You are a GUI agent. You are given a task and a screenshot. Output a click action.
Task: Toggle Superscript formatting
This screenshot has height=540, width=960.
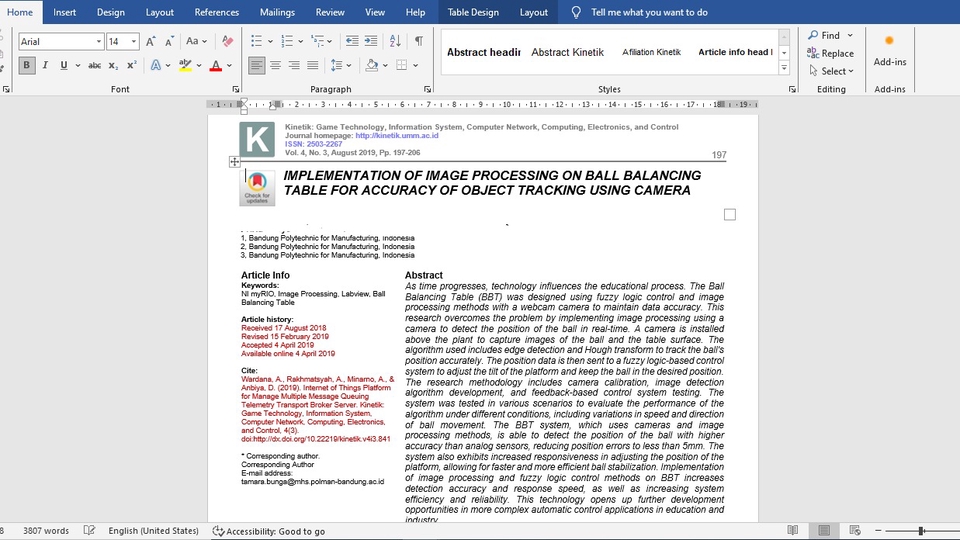(132, 65)
